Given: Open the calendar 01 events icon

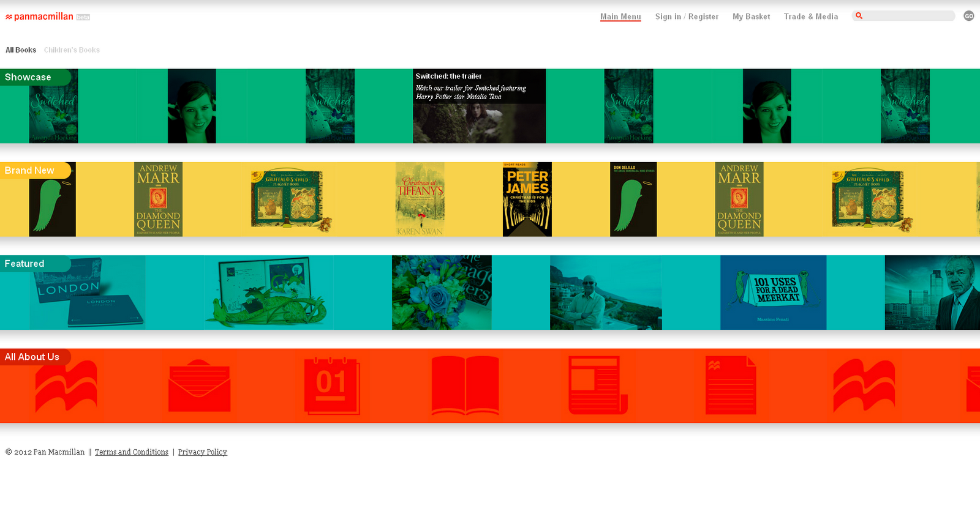Looking at the screenshot, I should (x=332, y=386).
